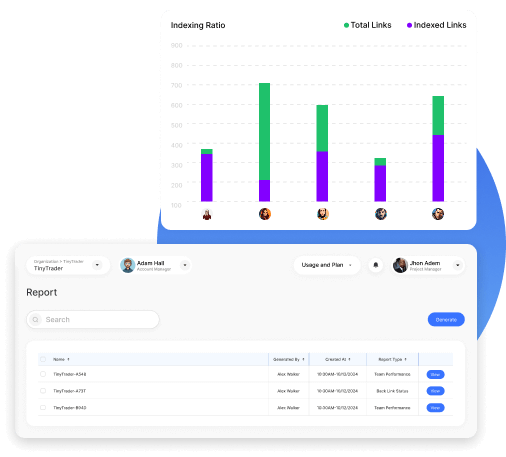Click the Back Link Status cell
Image resolution: width=506 pixels, height=457 pixels.
click(x=392, y=391)
